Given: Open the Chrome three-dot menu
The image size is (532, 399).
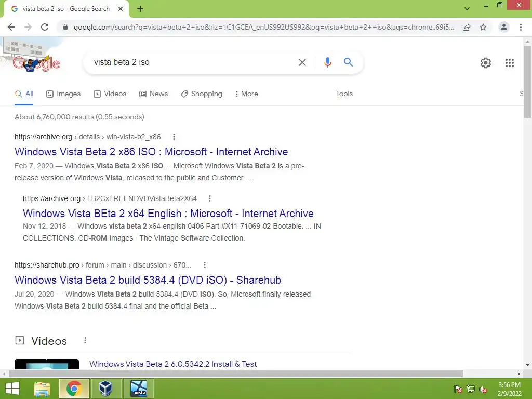Looking at the screenshot, I should click(521, 27).
